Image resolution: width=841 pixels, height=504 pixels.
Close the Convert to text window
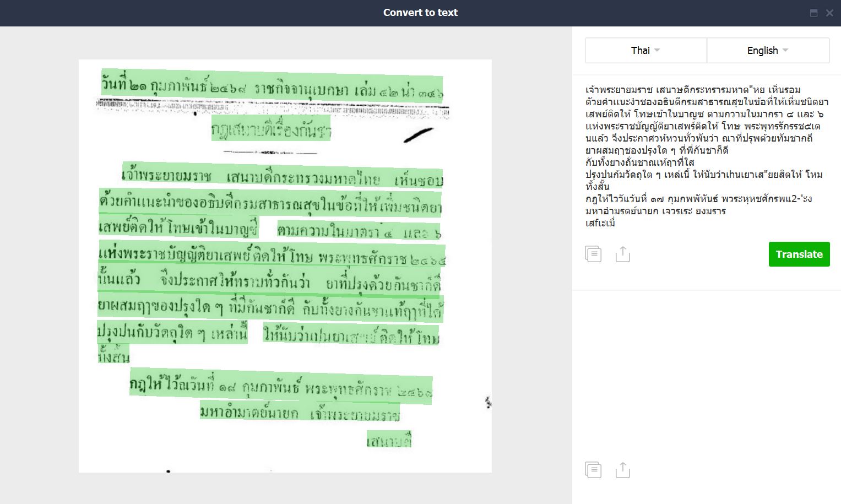(x=829, y=13)
